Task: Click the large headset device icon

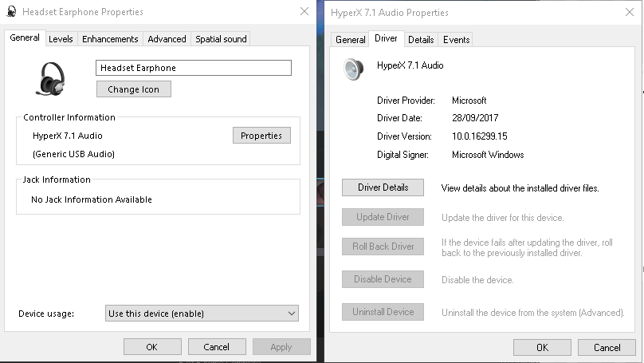Action: point(51,78)
